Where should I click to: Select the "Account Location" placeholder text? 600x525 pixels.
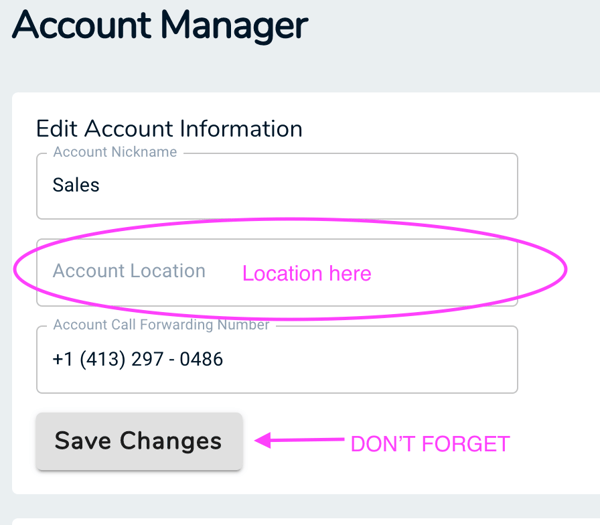pos(129,271)
